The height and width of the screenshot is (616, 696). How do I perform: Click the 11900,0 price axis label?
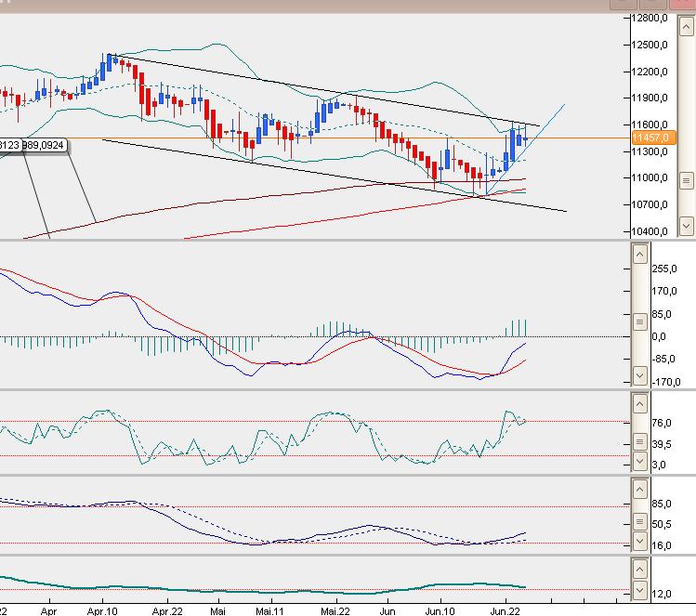(650, 98)
